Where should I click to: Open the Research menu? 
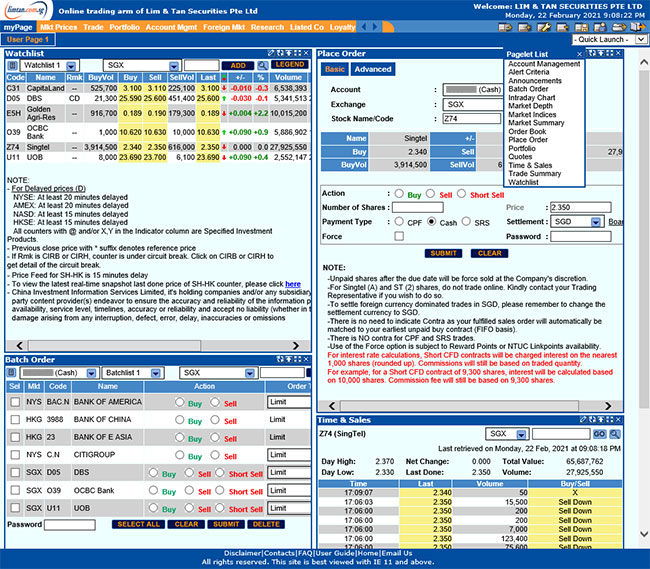point(267,27)
